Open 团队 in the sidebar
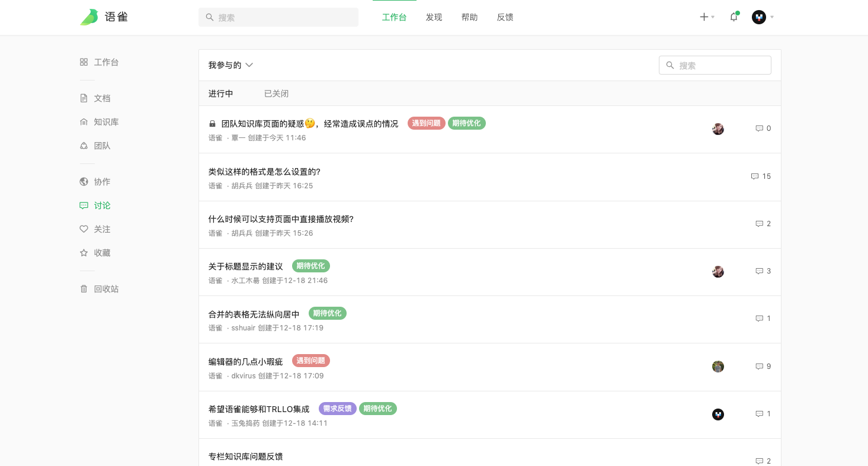 (x=102, y=146)
